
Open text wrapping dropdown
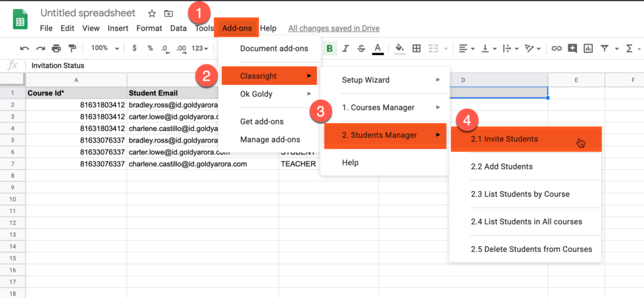pyautogui.click(x=511, y=49)
